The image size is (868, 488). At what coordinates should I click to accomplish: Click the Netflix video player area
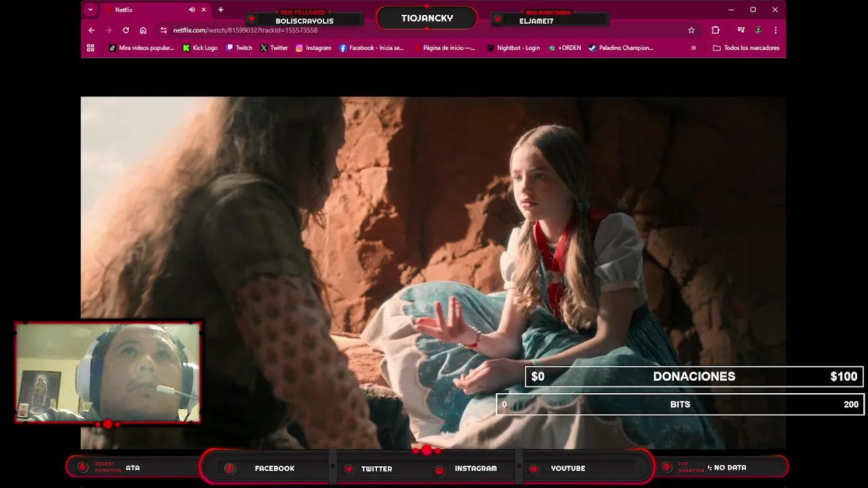pyautogui.click(x=433, y=272)
